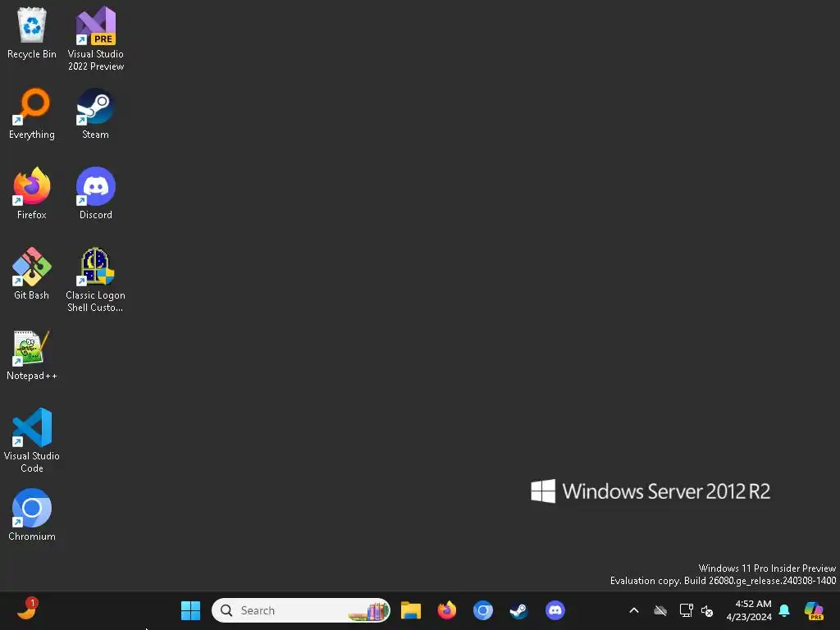840x630 pixels.
Task: Launch Discord from the taskbar
Action: 555,610
